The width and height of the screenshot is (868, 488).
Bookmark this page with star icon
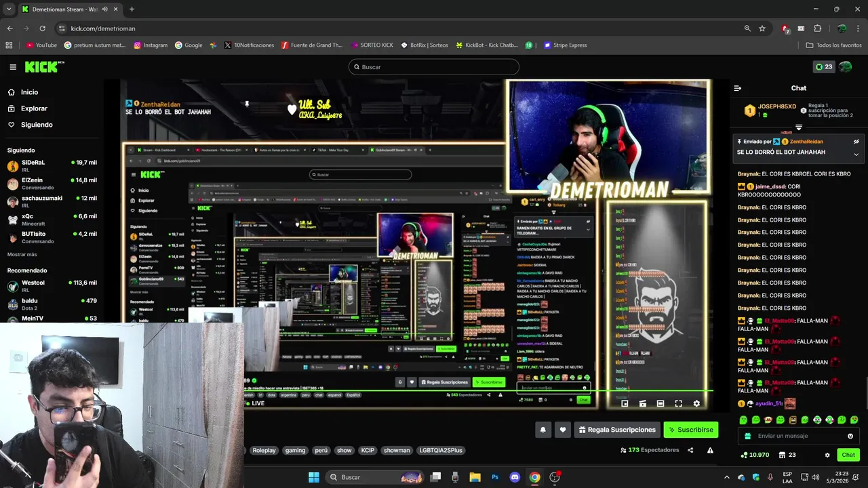point(762,28)
